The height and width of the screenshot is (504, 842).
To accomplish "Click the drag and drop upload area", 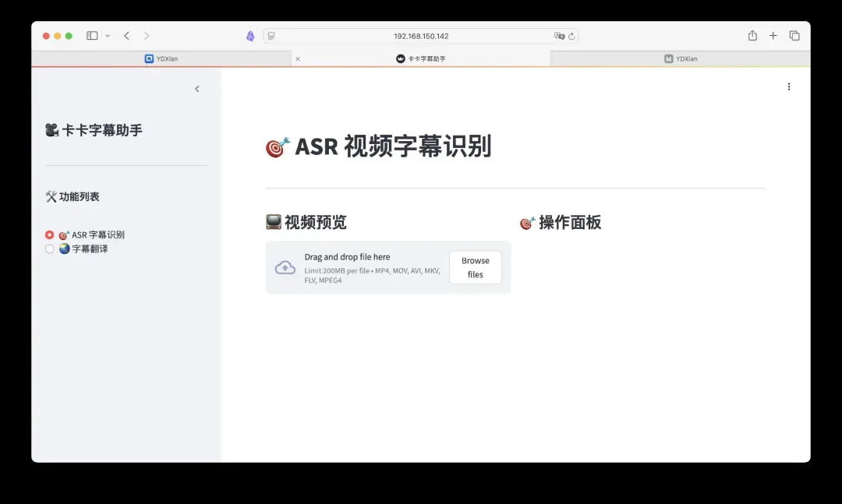I will coord(359,267).
